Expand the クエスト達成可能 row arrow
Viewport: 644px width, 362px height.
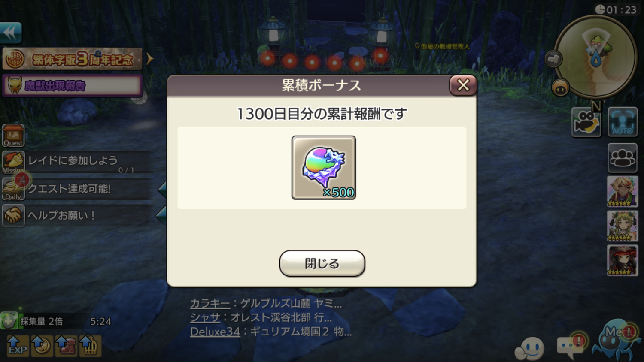pyautogui.click(x=162, y=189)
